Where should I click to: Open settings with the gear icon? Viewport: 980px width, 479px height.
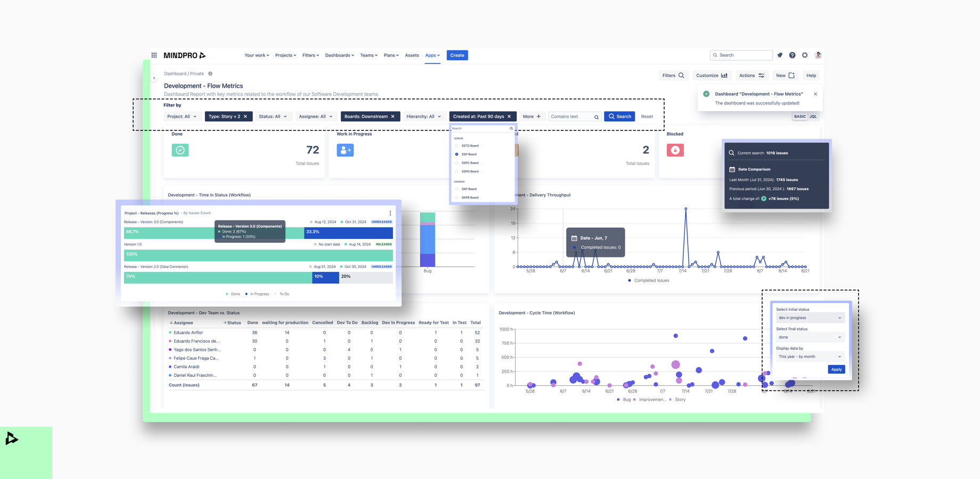click(x=805, y=55)
